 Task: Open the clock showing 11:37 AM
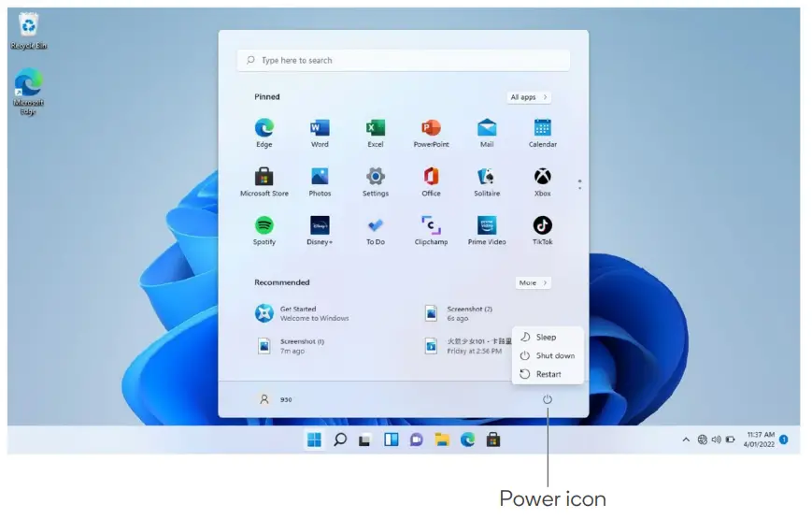[x=760, y=440]
